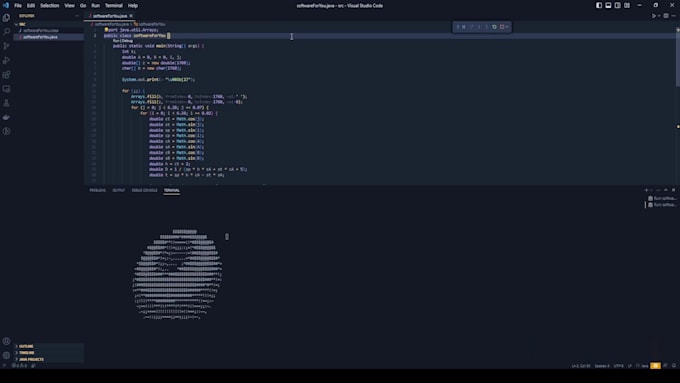Open the Docker whale icon view
Image resolution: width=680 pixels, height=383 pixels.
(7, 117)
